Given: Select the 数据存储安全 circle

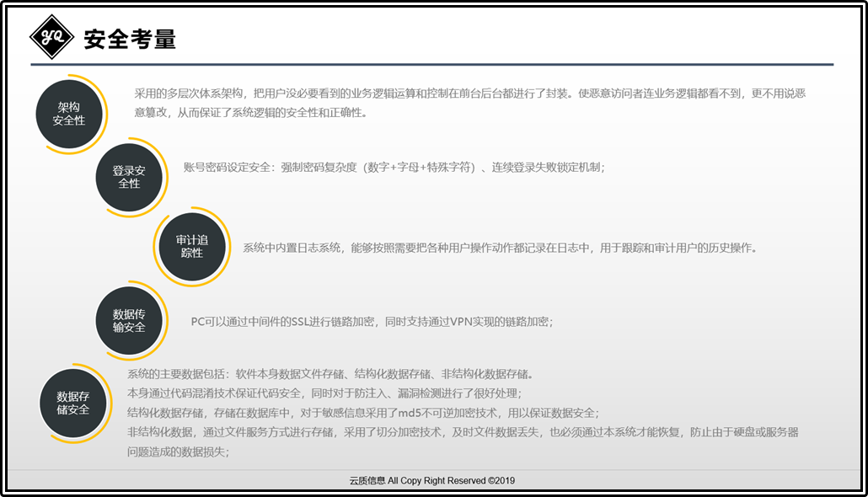Looking at the screenshot, I should [73, 403].
